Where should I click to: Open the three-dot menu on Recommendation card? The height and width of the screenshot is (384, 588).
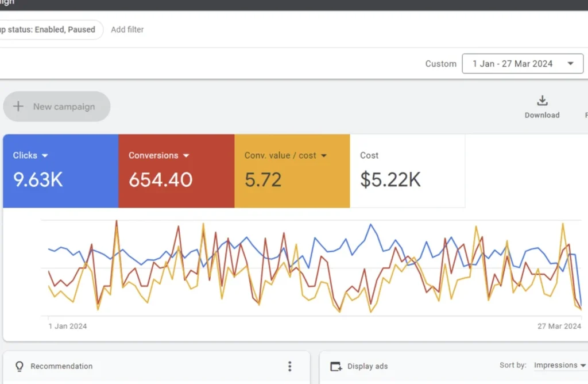pos(290,366)
